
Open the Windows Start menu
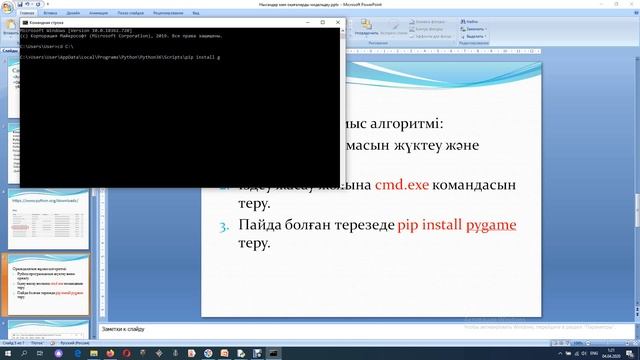pyautogui.click(x=8, y=353)
